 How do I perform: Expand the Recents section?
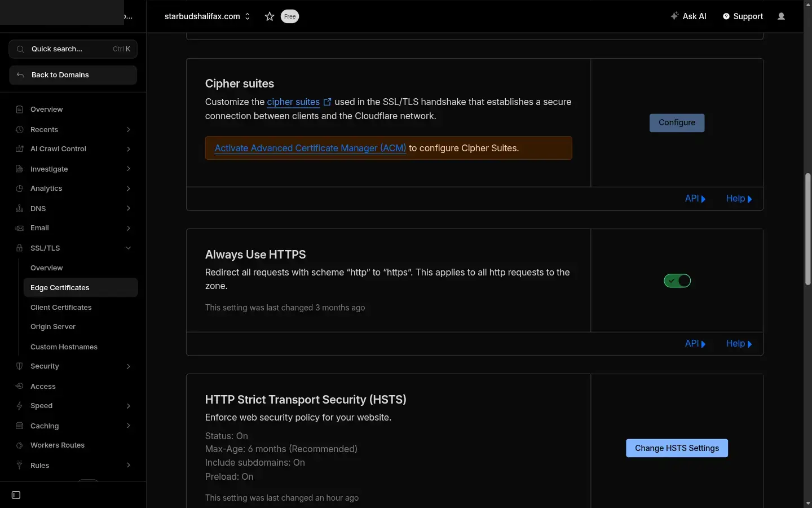(x=128, y=130)
